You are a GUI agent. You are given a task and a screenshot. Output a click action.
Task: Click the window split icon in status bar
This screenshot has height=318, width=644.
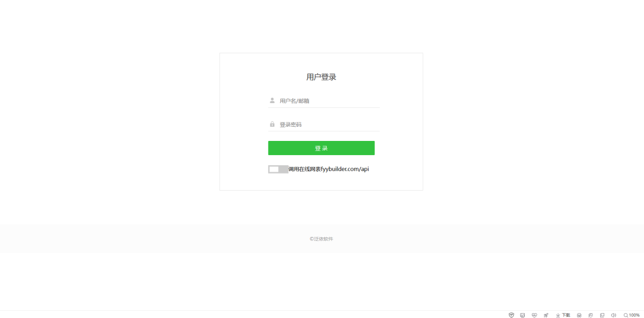(x=602, y=315)
